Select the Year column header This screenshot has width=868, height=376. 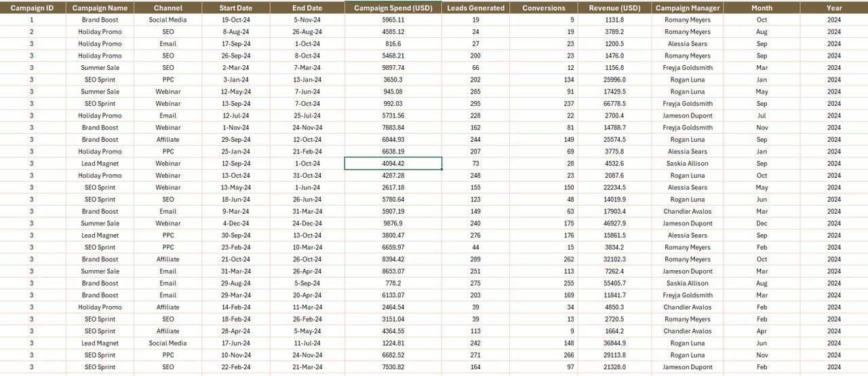click(x=833, y=8)
